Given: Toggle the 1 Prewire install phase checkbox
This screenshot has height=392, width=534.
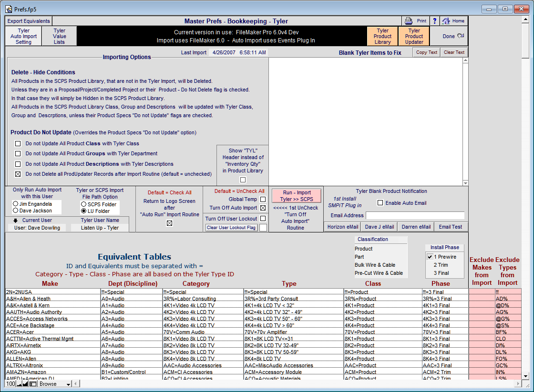Looking at the screenshot, I should [x=430, y=257].
